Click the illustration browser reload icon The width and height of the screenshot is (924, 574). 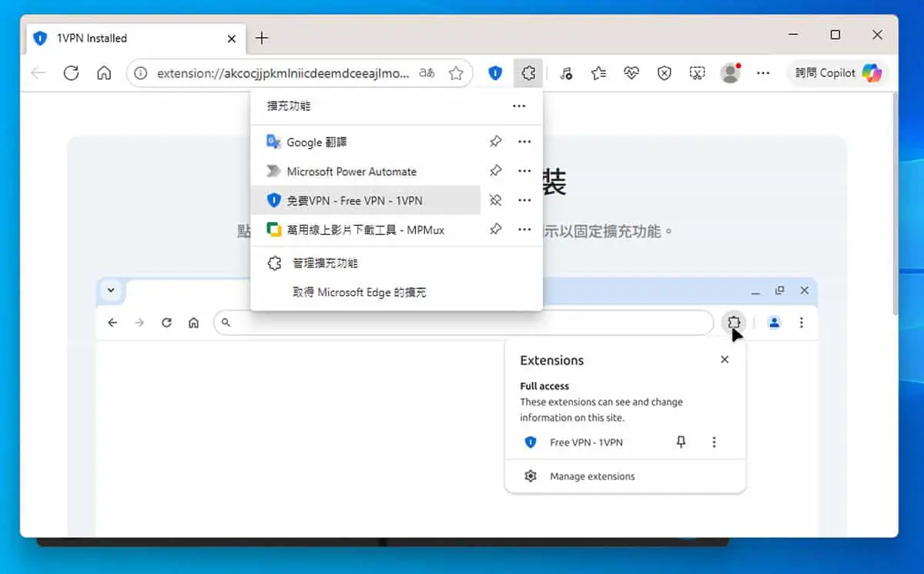(x=166, y=323)
